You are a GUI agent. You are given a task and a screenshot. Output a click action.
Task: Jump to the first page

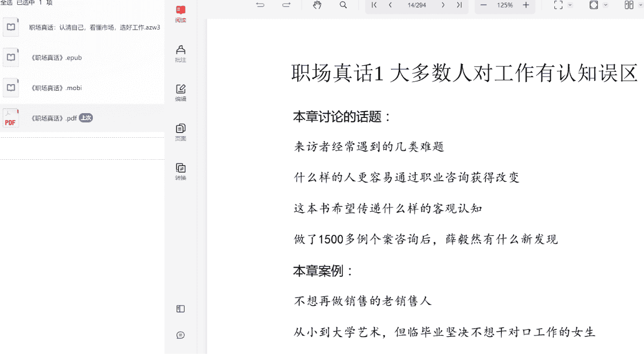point(374,5)
